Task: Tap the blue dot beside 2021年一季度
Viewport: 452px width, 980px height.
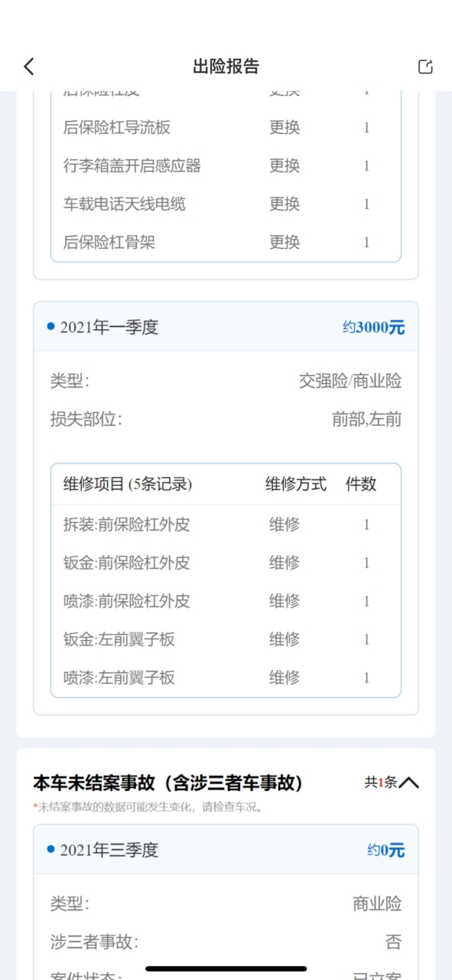Action: coord(51,327)
